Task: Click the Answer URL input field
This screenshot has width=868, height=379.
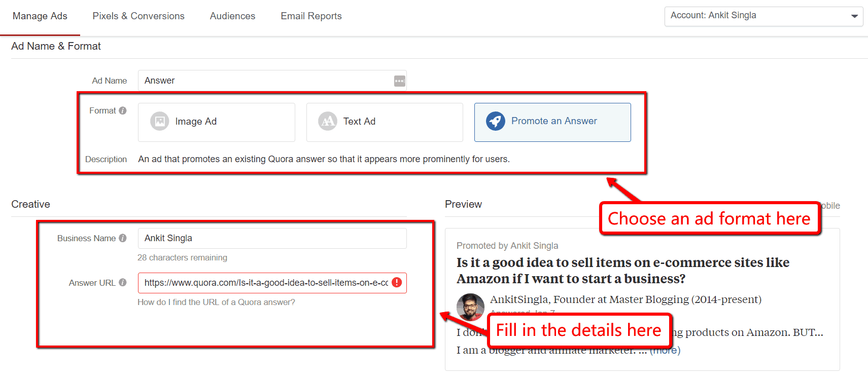Action: tap(272, 283)
